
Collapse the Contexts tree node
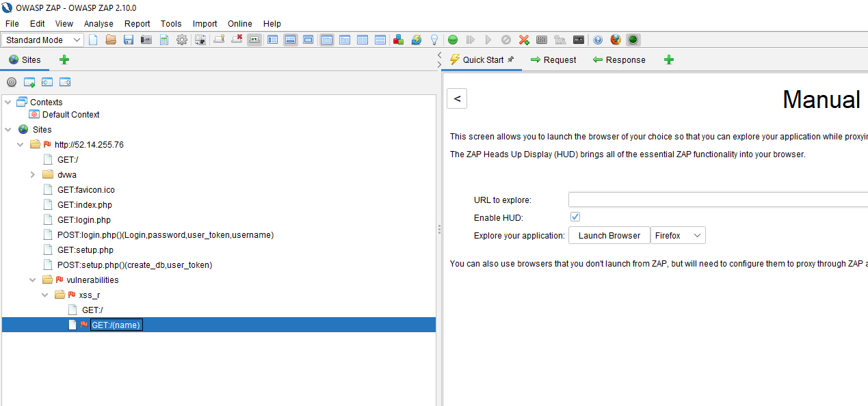point(8,102)
